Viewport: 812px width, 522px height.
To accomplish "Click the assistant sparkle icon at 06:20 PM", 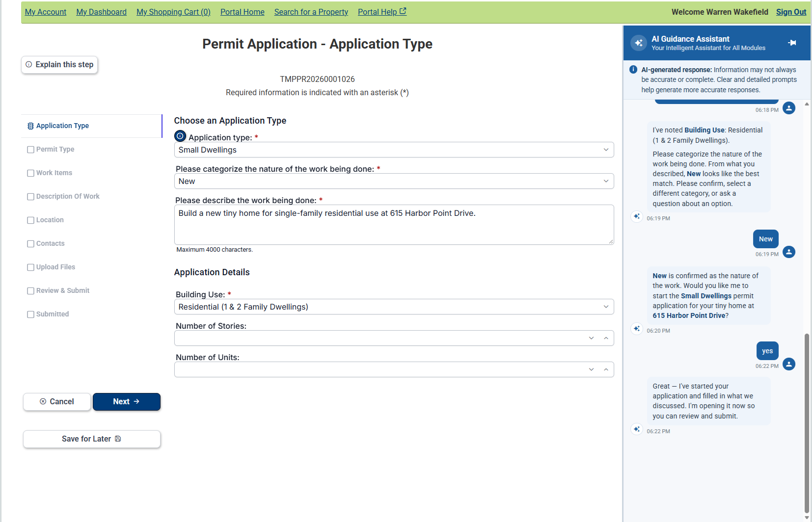I will click(x=637, y=329).
